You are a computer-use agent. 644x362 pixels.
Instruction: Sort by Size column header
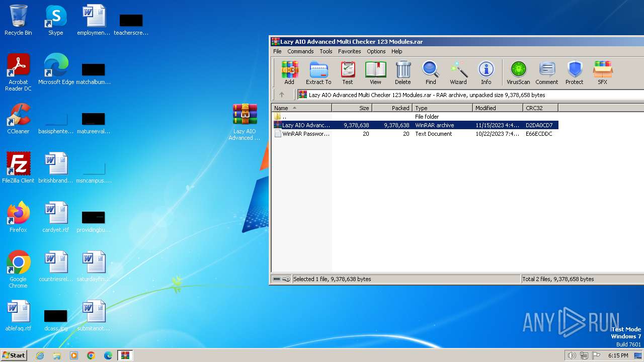click(352, 108)
